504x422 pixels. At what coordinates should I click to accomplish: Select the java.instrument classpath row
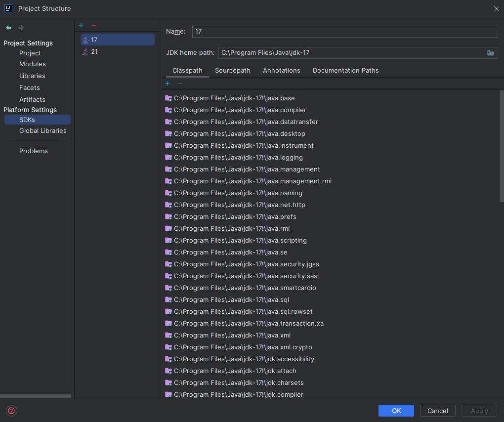(x=331, y=146)
